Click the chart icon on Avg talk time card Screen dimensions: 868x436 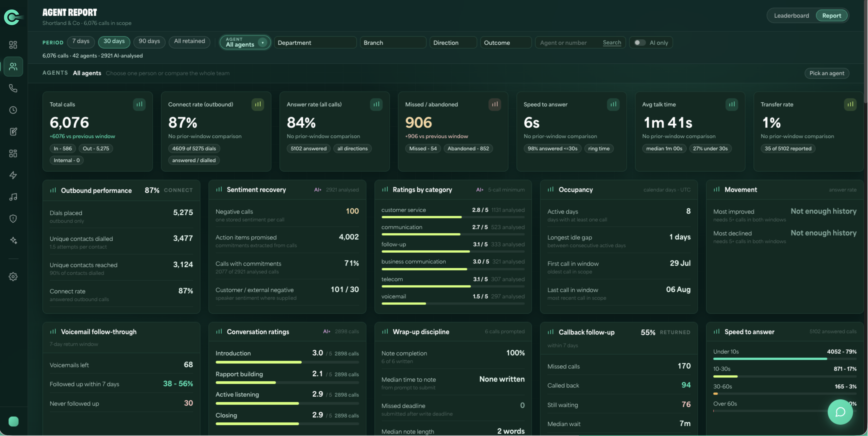pos(732,104)
